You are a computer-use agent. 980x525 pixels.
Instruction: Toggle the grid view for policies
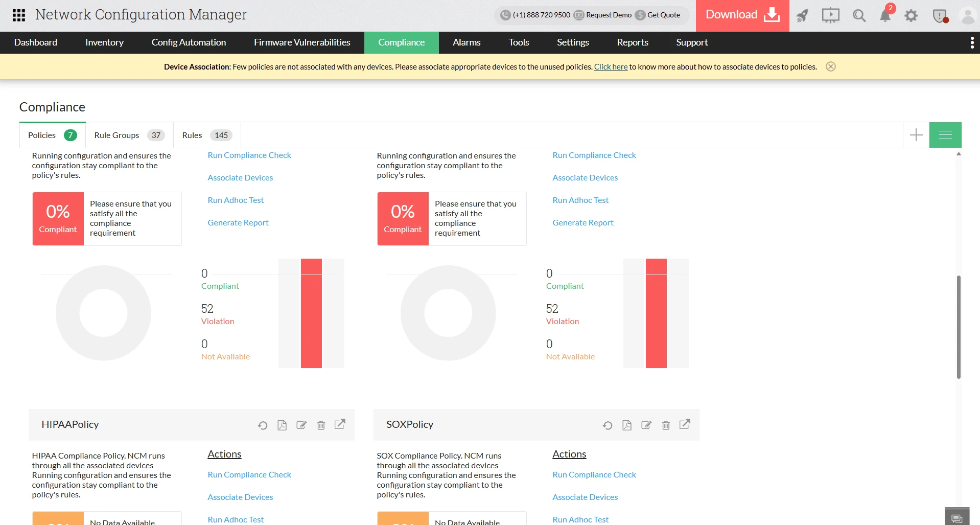(x=946, y=134)
